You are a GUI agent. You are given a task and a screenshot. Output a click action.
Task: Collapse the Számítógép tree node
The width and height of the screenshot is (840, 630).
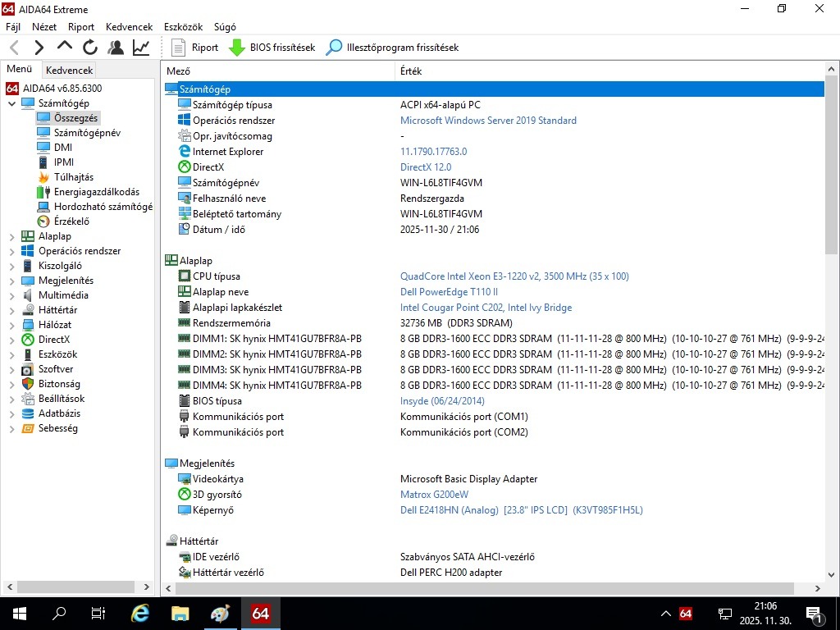click(11, 103)
